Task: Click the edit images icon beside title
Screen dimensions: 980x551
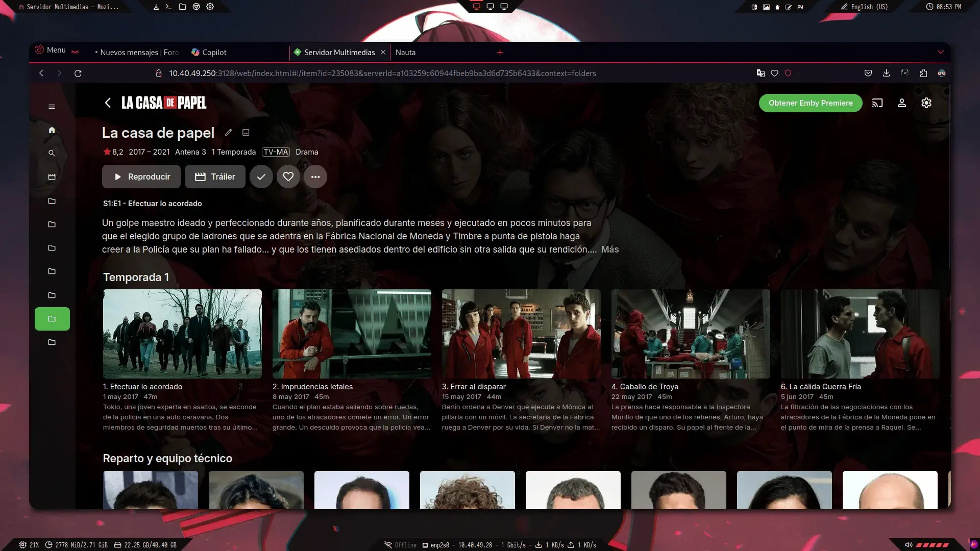Action: click(246, 133)
